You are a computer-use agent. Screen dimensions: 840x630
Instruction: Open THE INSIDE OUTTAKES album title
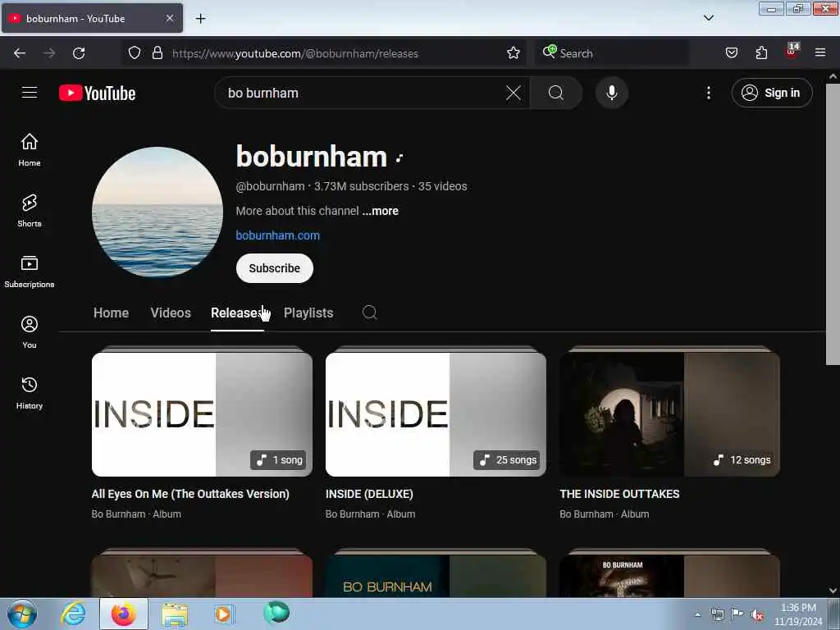pyautogui.click(x=619, y=494)
